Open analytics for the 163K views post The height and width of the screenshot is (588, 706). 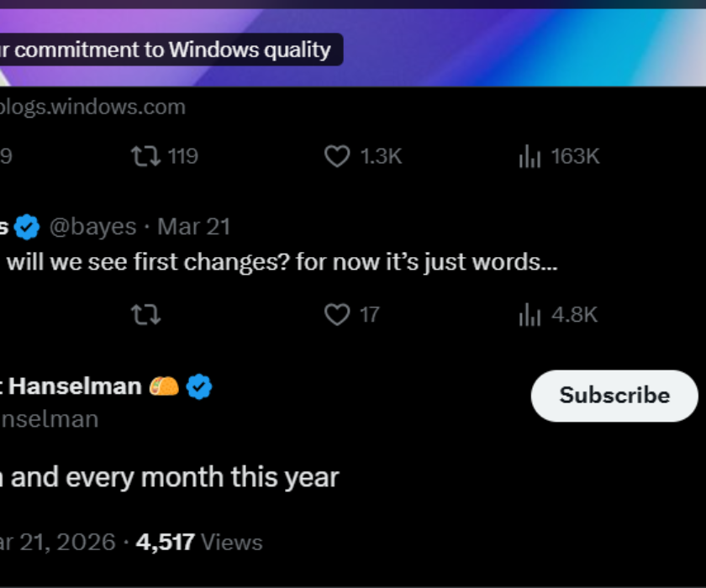[x=530, y=155]
